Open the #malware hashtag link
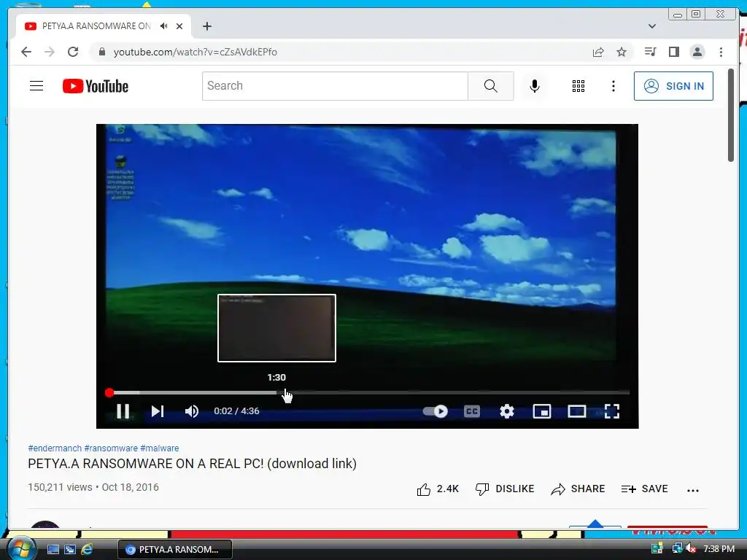This screenshot has width=747, height=560. (160, 448)
